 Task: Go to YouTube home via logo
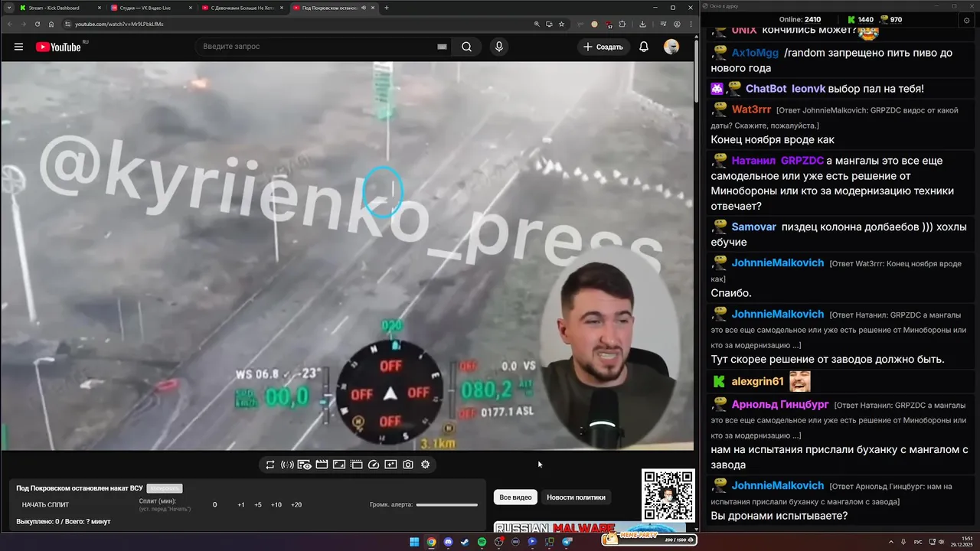(58, 47)
